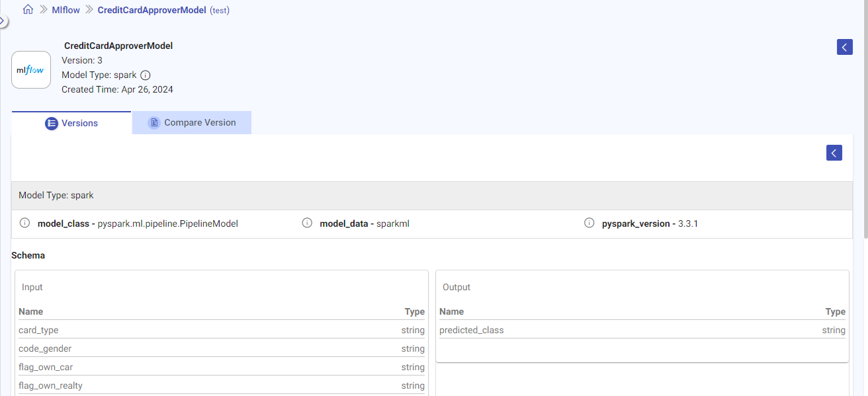Click the CreditCardApproverModel breadcrumb link
The image size is (868, 396).
150,9
